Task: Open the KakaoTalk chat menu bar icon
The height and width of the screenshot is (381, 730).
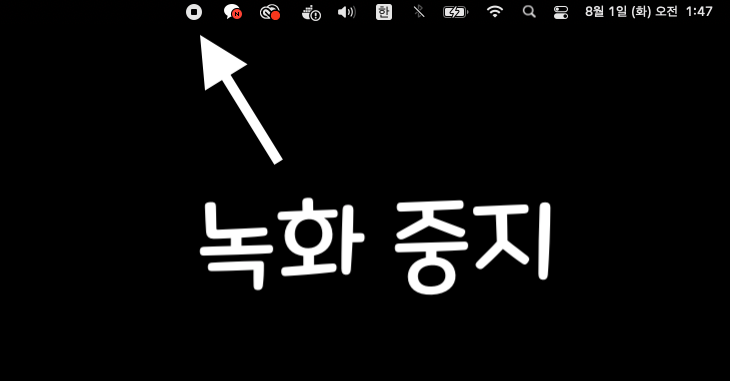Action: (x=232, y=12)
